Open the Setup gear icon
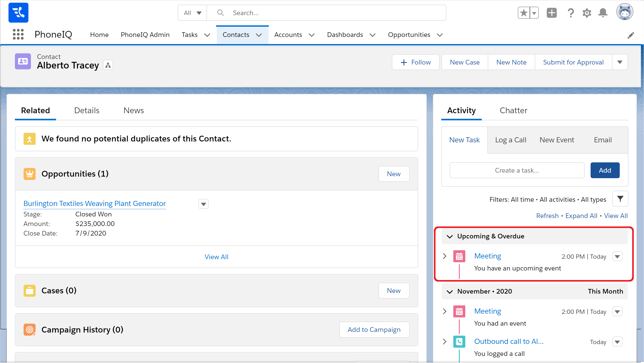 [587, 13]
